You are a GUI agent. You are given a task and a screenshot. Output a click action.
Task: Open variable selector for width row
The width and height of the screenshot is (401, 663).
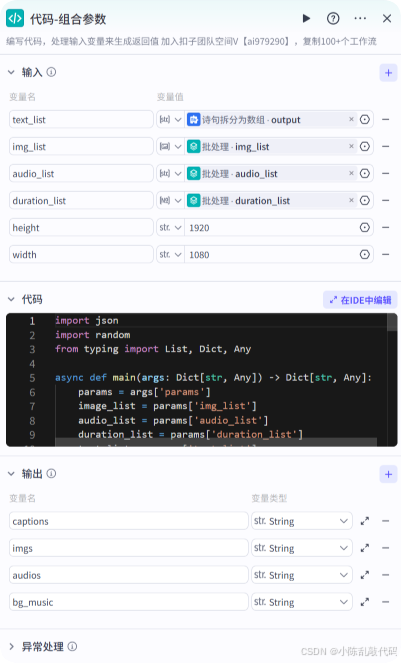coord(365,255)
